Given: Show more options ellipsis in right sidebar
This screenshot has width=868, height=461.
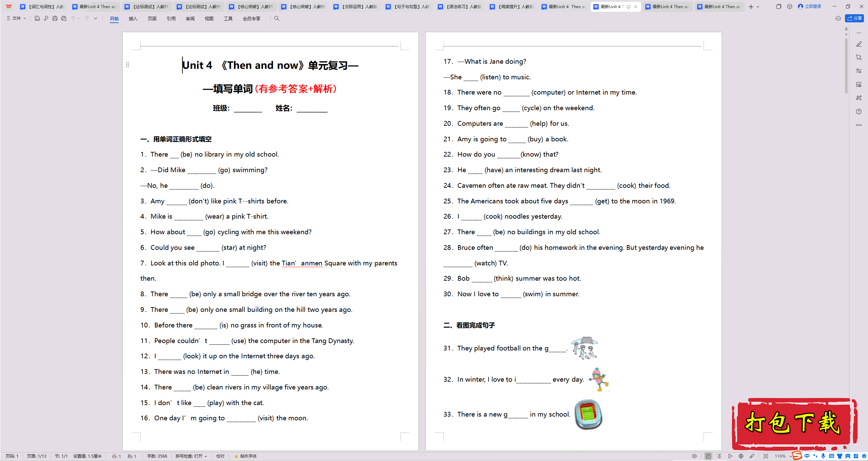Looking at the screenshot, I should click(859, 125).
